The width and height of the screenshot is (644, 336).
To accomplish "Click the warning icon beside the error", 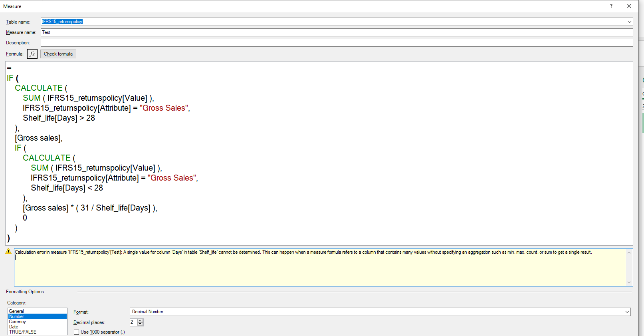I will click(x=8, y=251).
